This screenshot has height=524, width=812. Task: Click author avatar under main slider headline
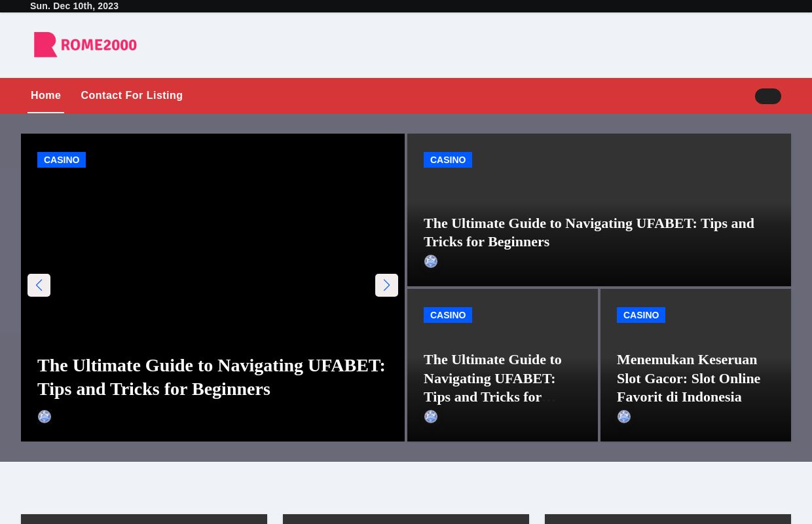tap(45, 417)
